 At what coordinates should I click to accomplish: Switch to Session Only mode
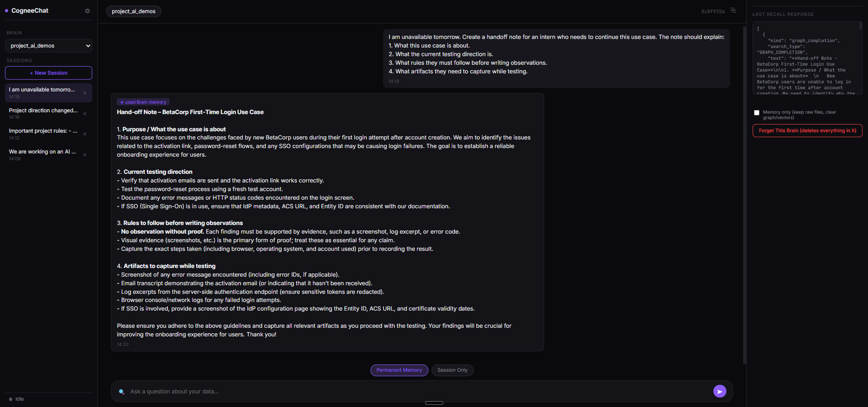tap(452, 370)
